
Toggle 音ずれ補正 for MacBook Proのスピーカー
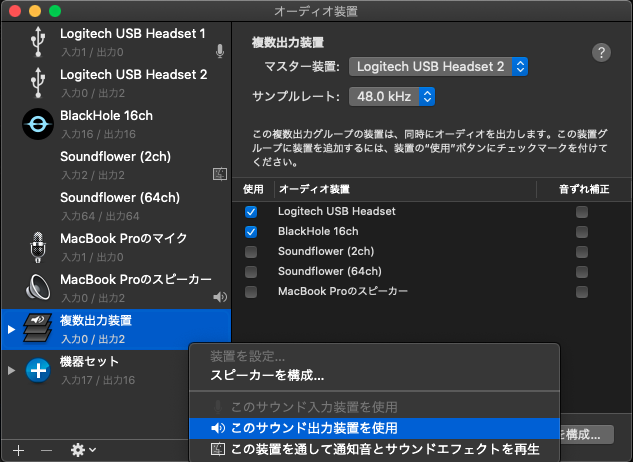coord(582,292)
